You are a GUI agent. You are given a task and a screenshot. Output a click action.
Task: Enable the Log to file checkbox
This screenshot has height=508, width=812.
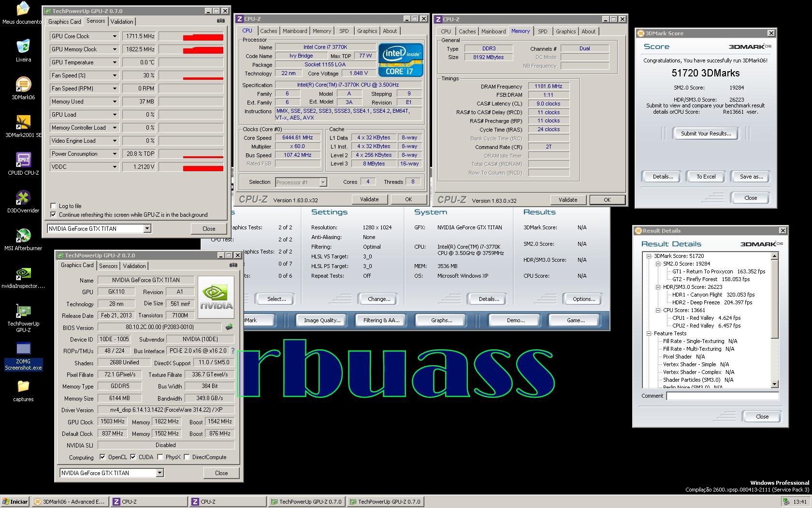tap(54, 206)
